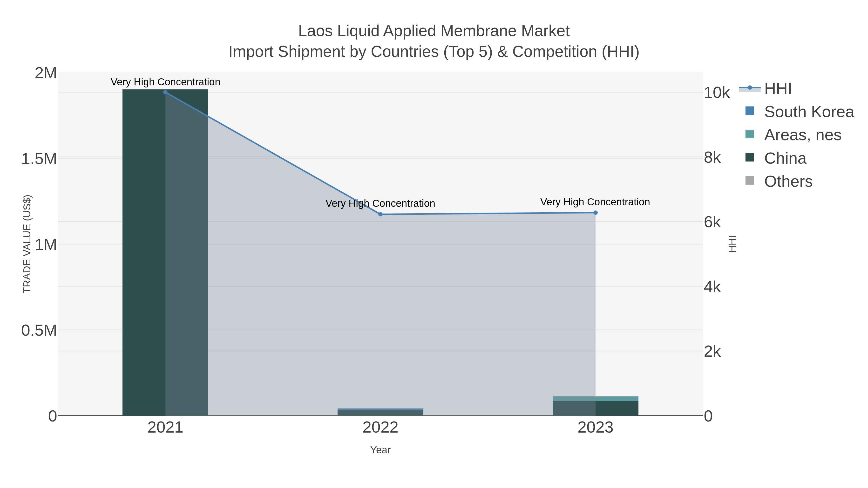Click the 2021 China bar
The width and height of the screenshot is (868, 488).
(165, 253)
